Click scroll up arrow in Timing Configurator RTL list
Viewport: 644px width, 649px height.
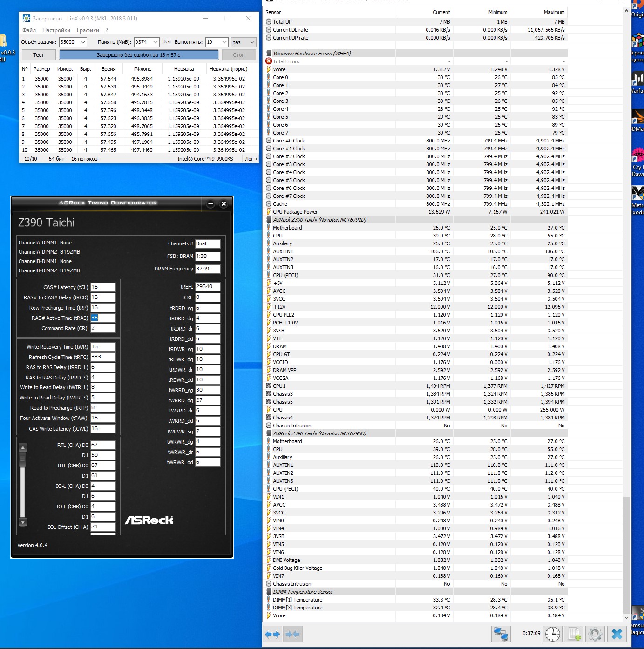[x=23, y=448]
